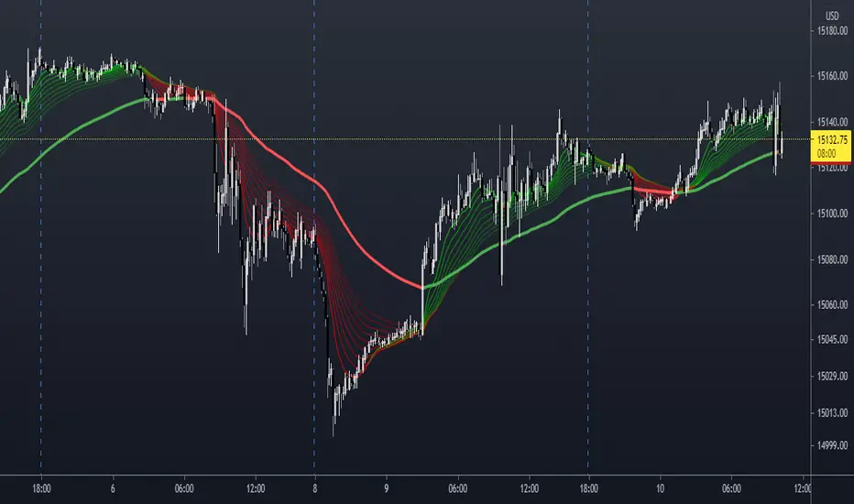Click the 15120.00 price axis label

[x=832, y=169]
